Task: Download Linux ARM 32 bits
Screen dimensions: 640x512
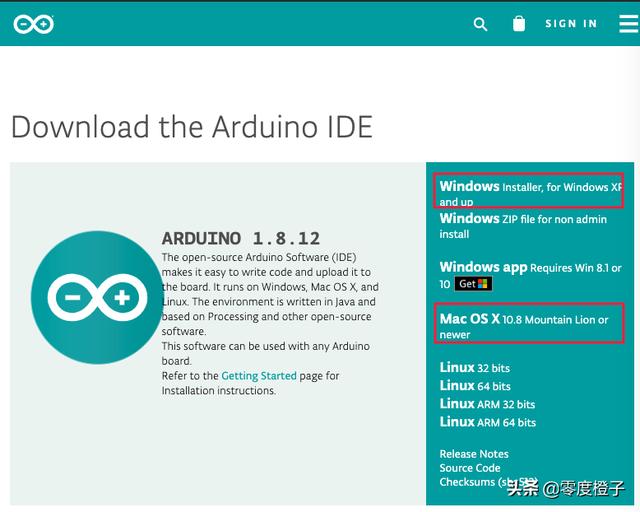Action: click(x=487, y=404)
